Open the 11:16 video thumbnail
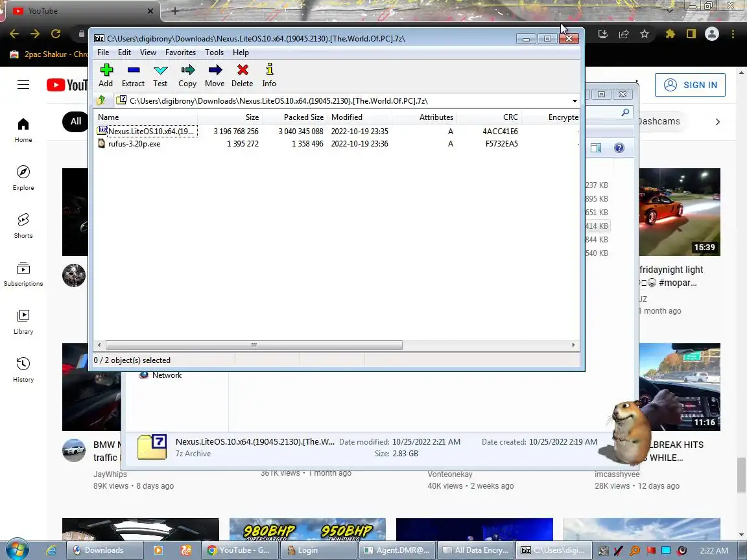This screenshot has width=747, height=560. click(680, 387)
